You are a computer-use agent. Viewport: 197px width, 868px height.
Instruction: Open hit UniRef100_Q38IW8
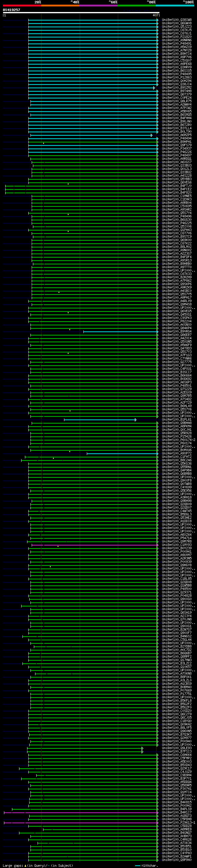177,20
